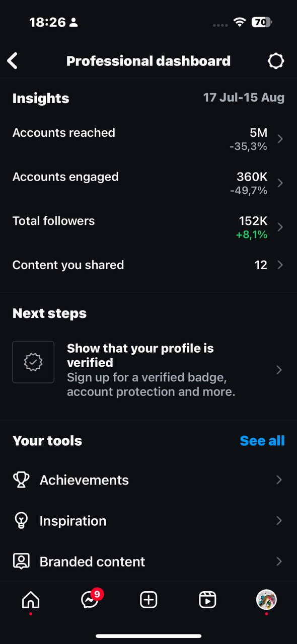Expand Accounts engaged chevron

point(280,183)
